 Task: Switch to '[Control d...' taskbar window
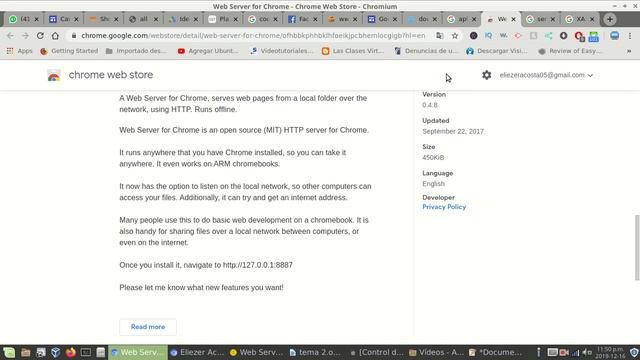(x=376, y=352)
